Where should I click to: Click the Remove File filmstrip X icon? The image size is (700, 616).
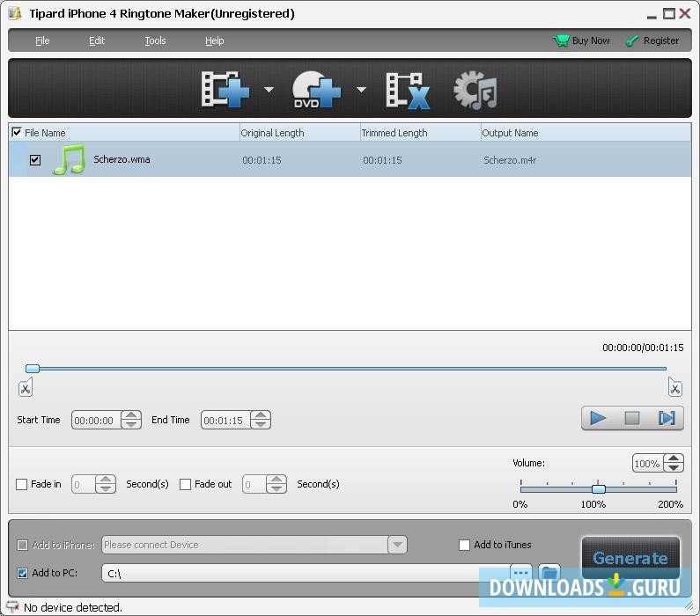[x=408, y=91]
